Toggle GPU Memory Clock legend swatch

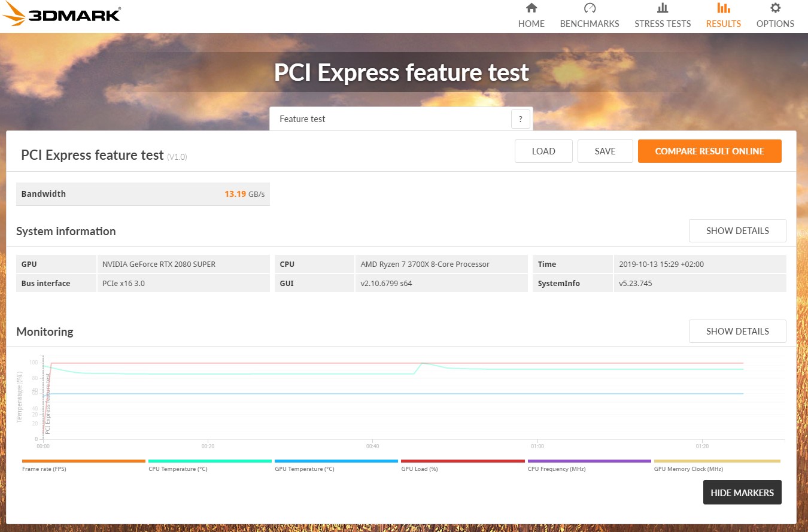717,461
